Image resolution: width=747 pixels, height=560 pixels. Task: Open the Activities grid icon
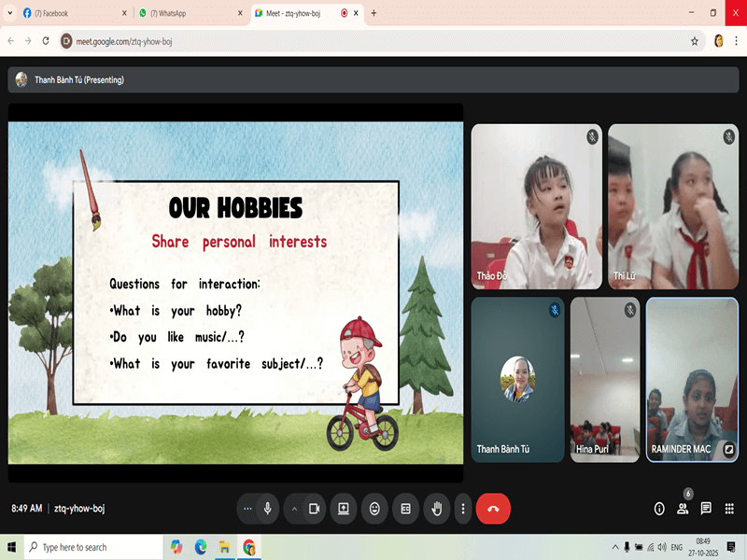pyautogui.click(x=729, y=509)
